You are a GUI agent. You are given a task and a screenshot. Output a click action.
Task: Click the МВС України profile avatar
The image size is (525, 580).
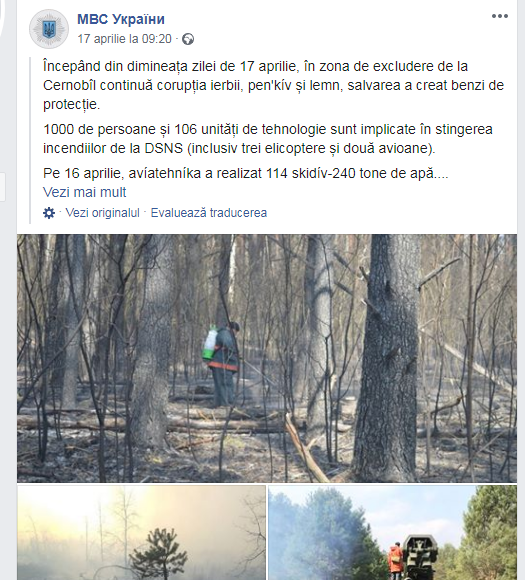click(x=49, y=29)
